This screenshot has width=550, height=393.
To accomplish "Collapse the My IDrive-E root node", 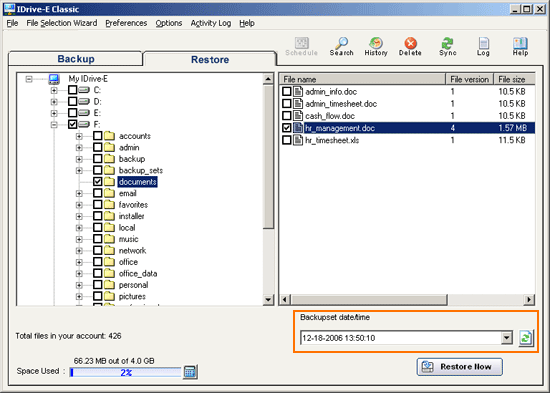I will pyautogui.click(x=29, y=79).
